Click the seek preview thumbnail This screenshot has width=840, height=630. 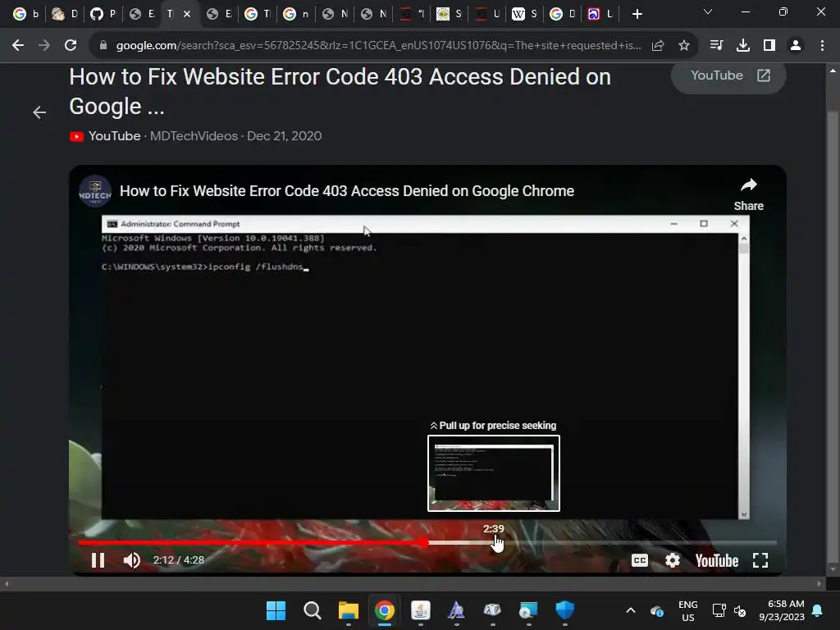493,473
